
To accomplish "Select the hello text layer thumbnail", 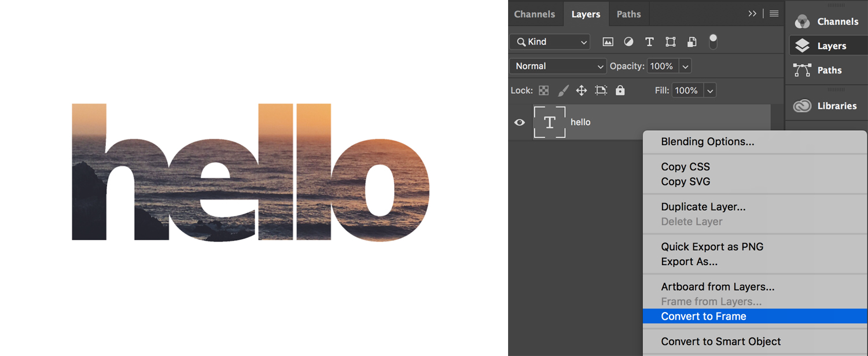I will pyautogui.click(x=549, y=122).
